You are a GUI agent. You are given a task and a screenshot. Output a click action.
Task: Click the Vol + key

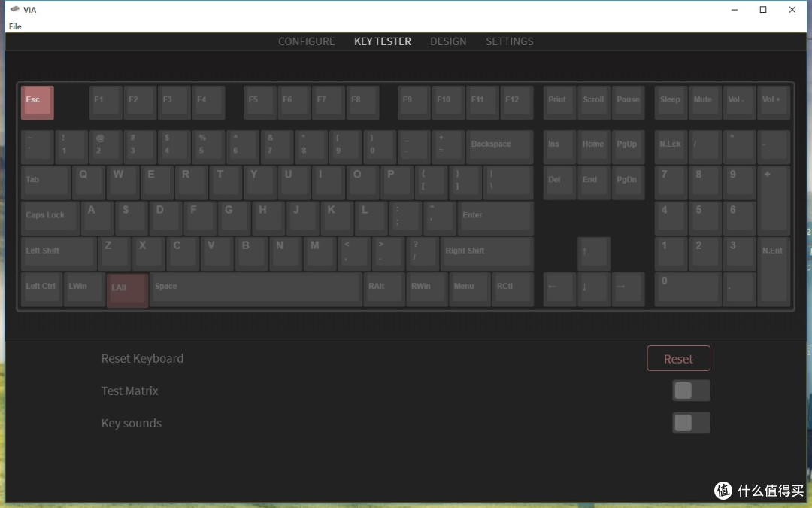(774, 102)
